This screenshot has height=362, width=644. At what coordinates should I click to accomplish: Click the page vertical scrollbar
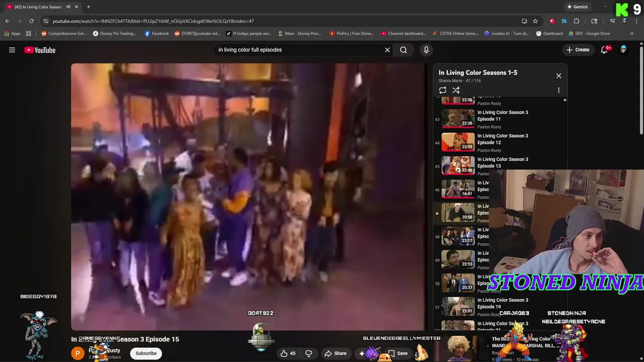pos(641,90)
